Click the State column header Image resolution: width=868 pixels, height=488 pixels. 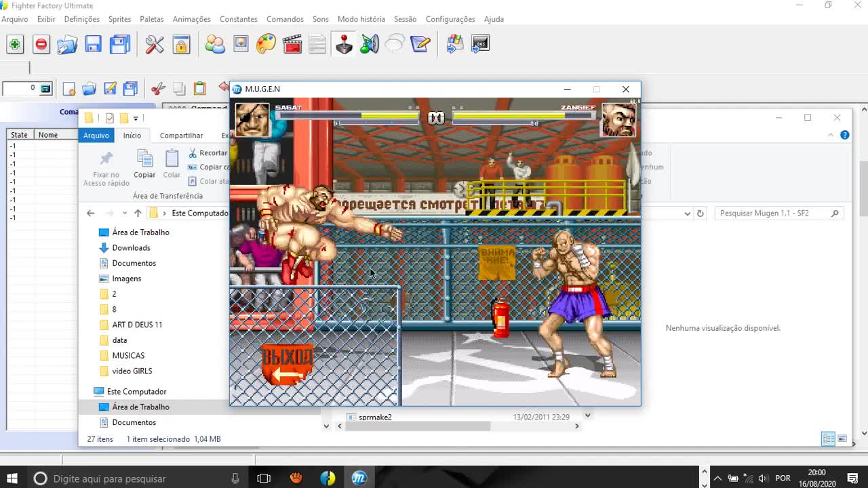click(x=19, y=135)
